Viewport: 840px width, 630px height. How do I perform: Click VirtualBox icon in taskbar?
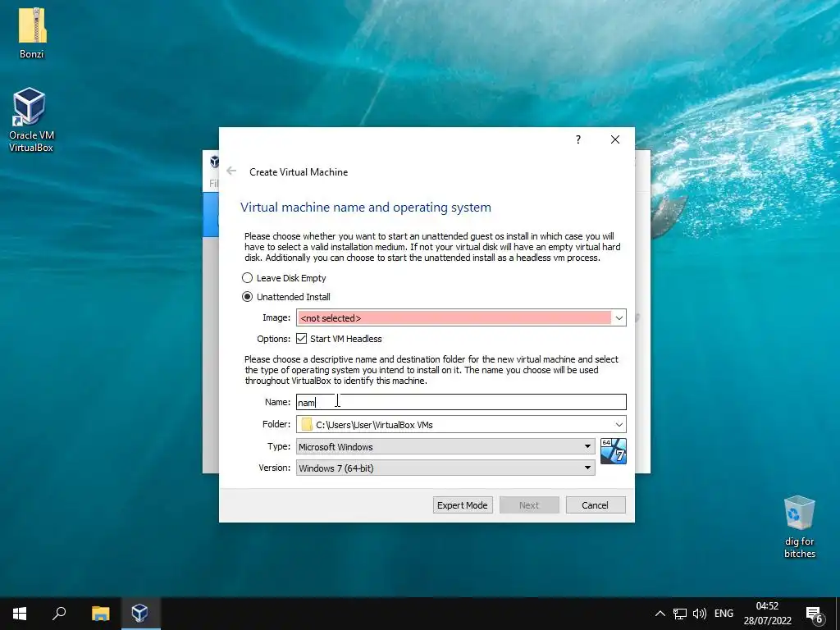(139, 614)
